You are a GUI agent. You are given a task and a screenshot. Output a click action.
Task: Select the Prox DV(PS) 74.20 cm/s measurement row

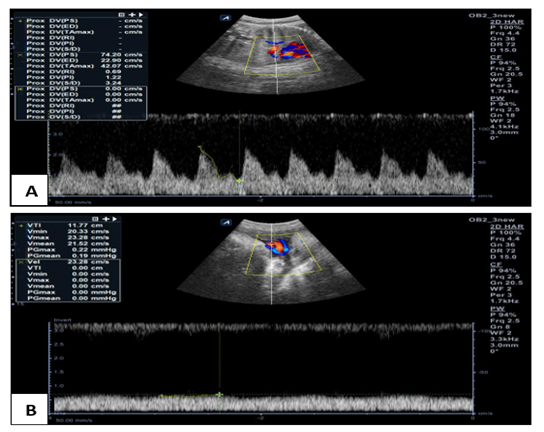coord(81,55)
